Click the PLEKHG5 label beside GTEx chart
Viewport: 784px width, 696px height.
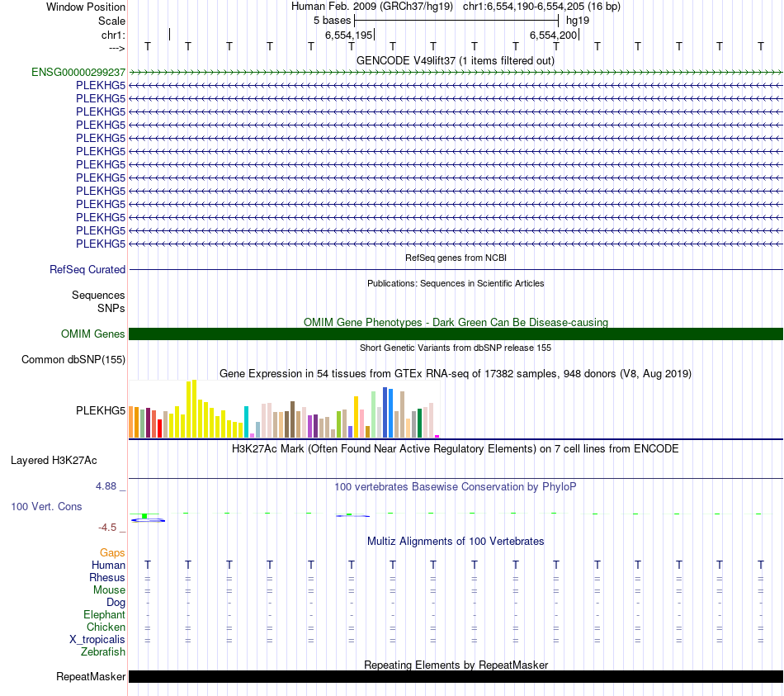click(x=101, y=410)
